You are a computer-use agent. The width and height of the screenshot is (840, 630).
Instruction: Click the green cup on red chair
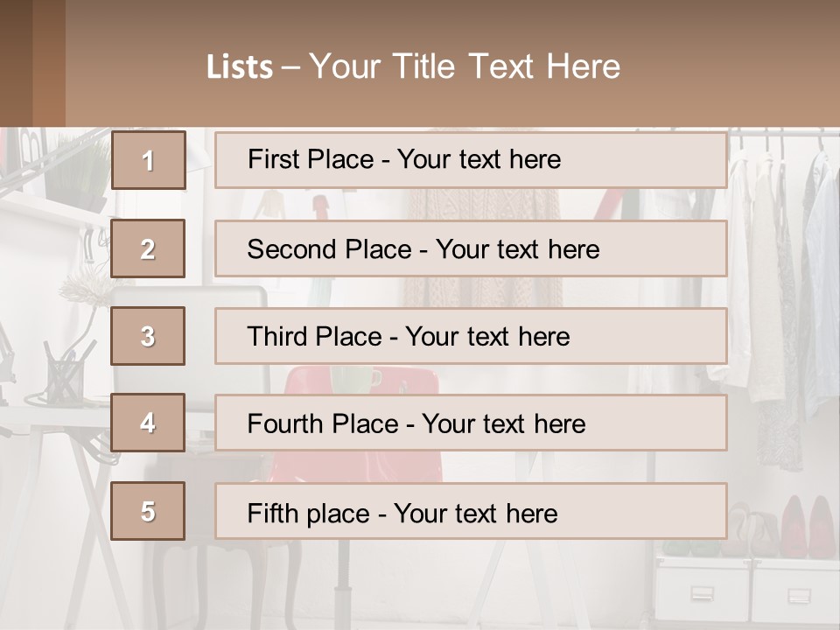click(x=355, y=379)
